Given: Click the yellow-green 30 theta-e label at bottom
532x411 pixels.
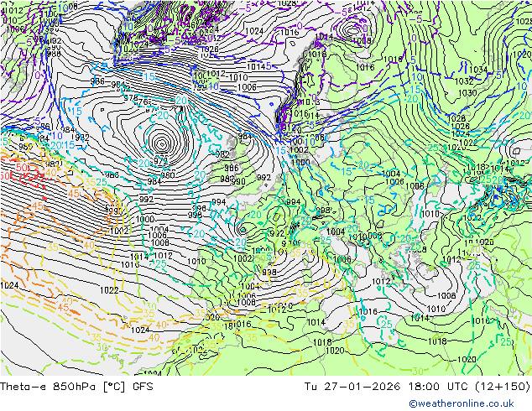Looking at the screenshot, I should [418, 371].
